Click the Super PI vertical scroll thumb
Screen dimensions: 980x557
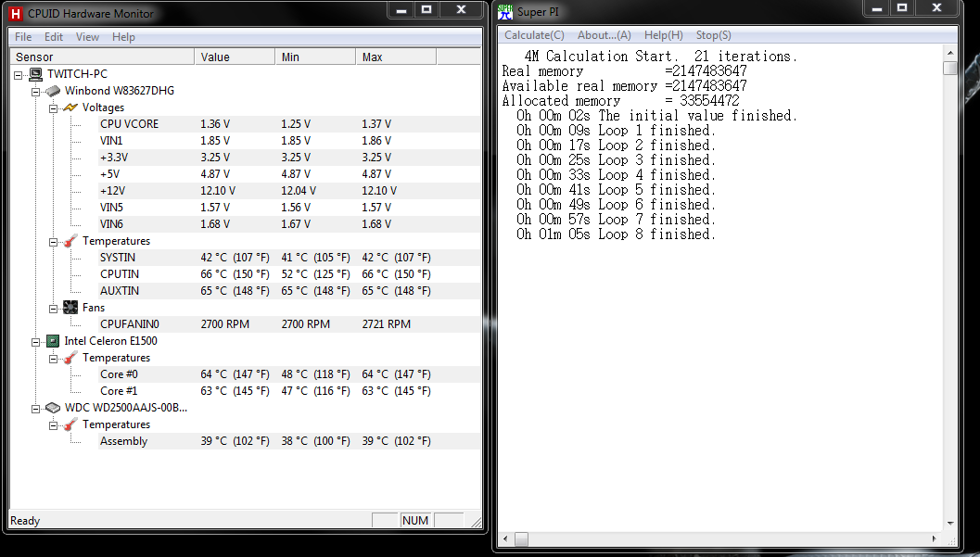click(x=950, y=68)
